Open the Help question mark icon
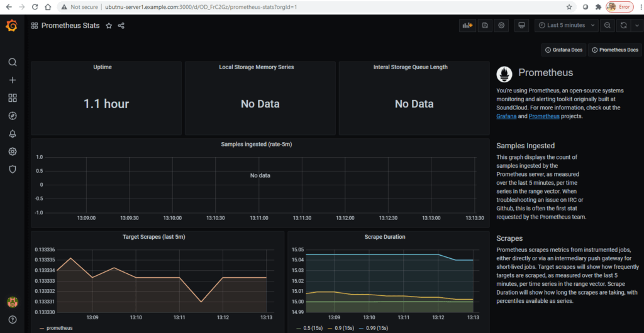The image size is (644, 333). tap(13, 319)
